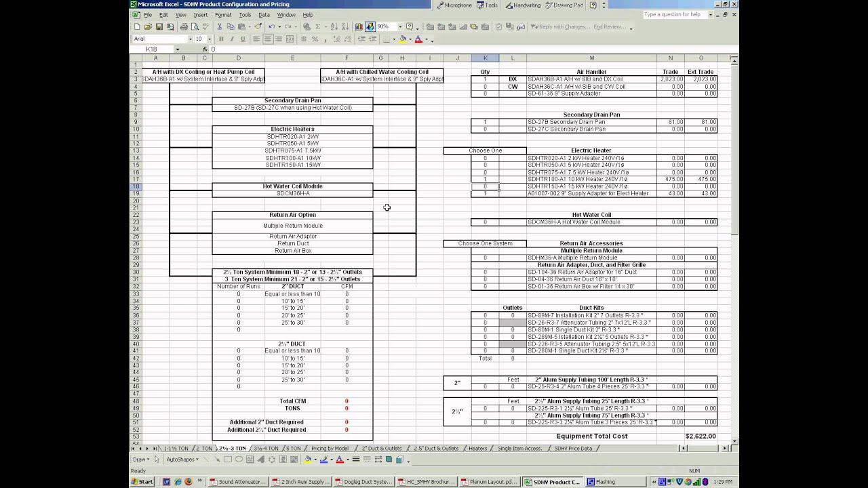
Task: Toggle Align Left on the cell
Action: (256, 39)
